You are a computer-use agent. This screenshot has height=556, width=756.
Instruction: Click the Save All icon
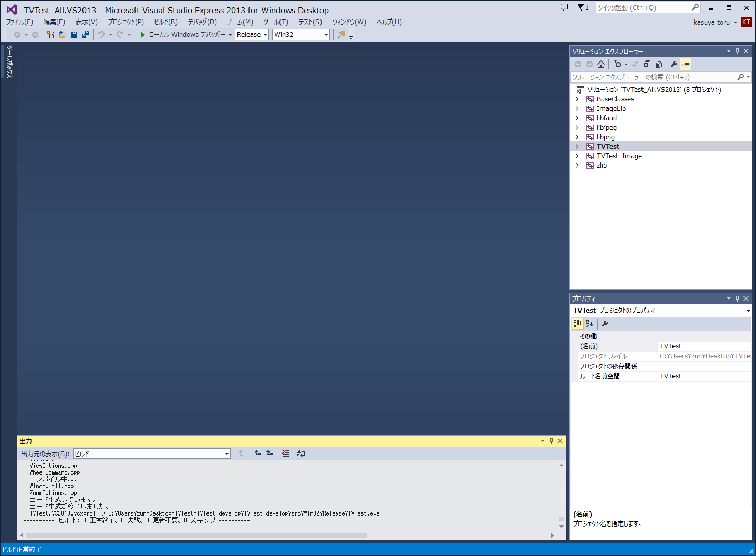point(85,35)
